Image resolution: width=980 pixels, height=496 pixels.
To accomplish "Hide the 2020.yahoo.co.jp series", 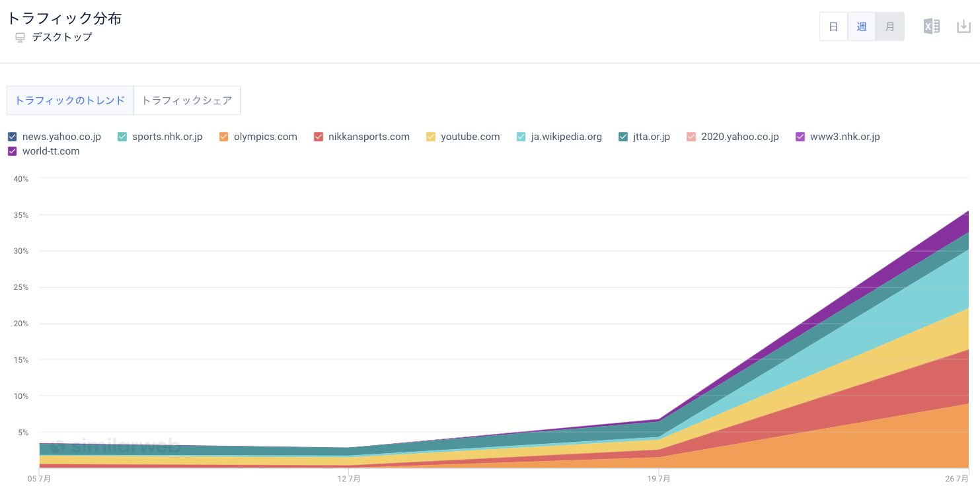I will click(691, 137).
